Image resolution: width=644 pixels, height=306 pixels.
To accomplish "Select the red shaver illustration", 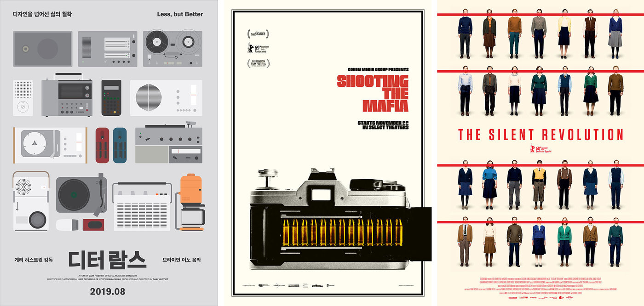I will (102, 145).
